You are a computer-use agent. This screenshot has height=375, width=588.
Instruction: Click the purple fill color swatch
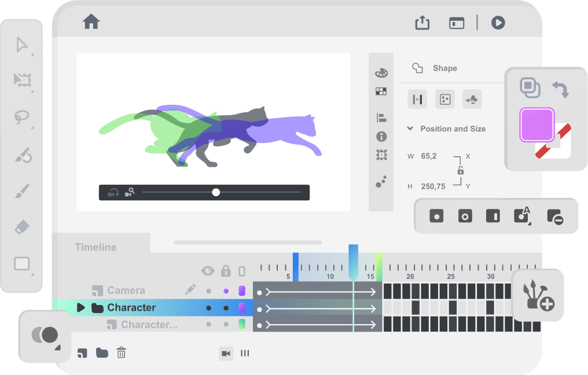(537, 124)
